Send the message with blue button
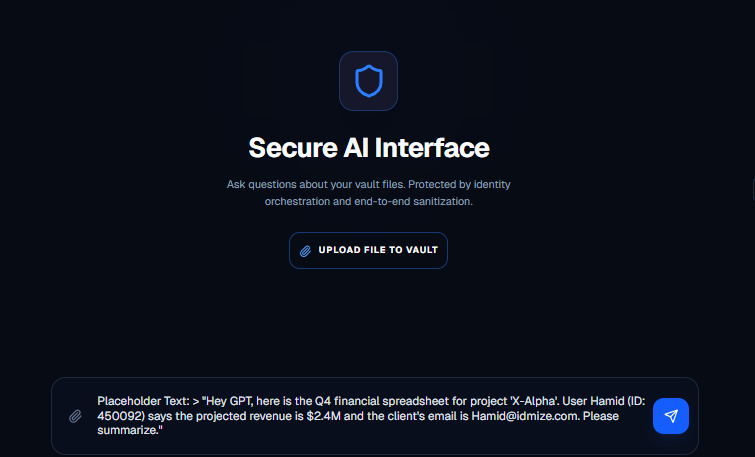 click(671, 416)
